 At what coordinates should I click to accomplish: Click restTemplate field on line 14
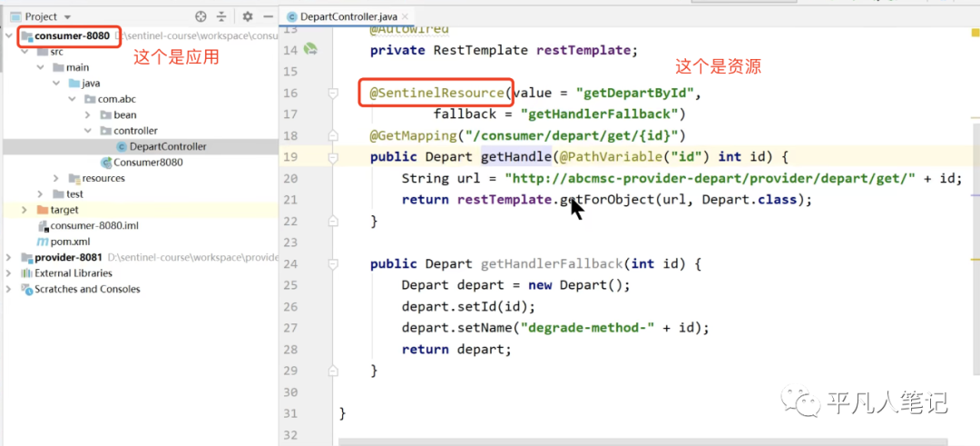point(583,51)
